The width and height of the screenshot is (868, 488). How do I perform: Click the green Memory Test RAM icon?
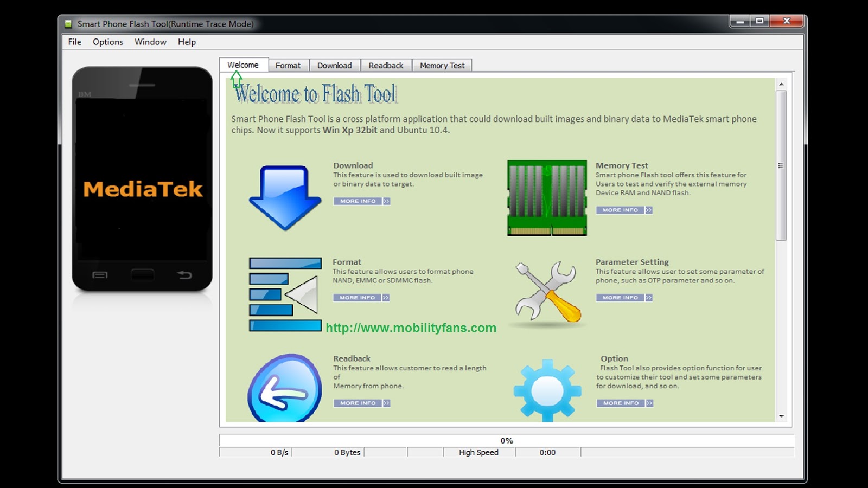tap(547, 198)
